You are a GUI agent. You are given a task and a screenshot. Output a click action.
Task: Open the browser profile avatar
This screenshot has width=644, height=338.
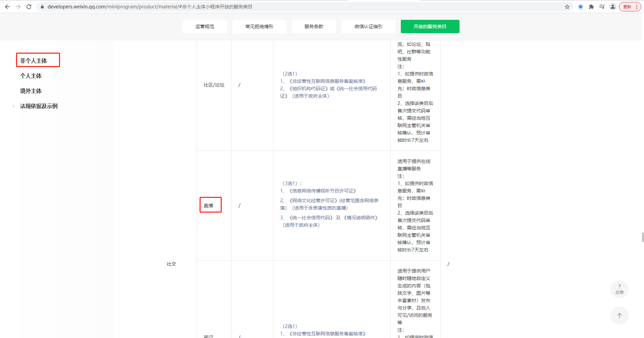[613, 7]
